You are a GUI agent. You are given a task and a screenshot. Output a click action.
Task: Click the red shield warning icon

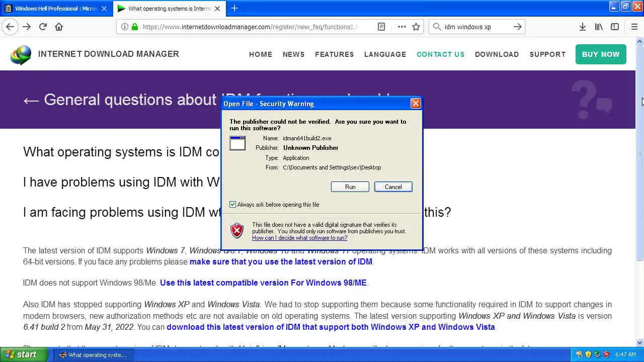pyautogui.click(x=237, y=230)
